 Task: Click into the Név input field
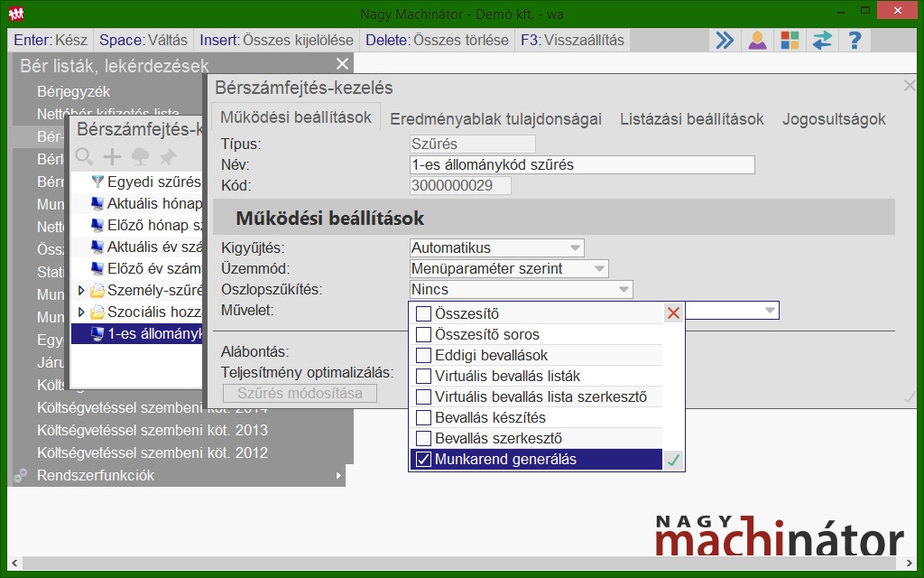coord(582,164)
